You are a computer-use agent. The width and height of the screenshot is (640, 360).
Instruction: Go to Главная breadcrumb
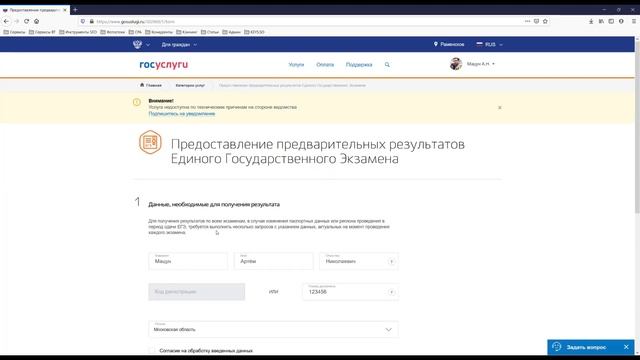coord(151,85)
